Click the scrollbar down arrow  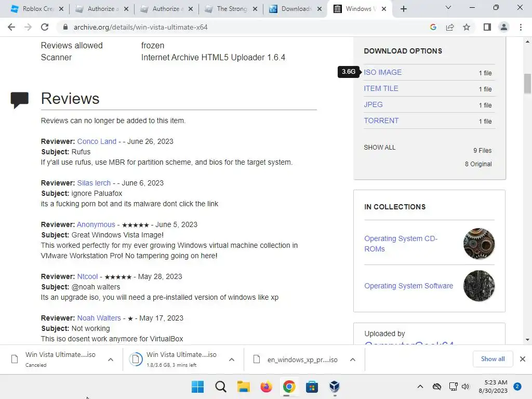point(527,340)
